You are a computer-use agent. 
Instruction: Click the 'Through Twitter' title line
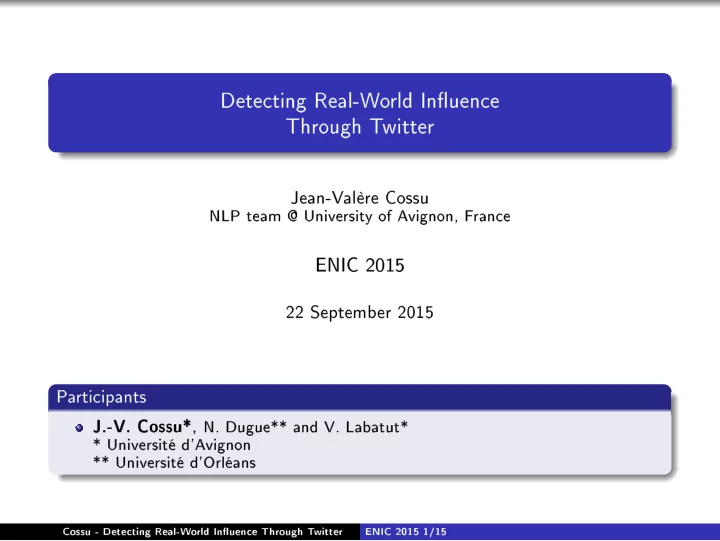coord(360,127)
